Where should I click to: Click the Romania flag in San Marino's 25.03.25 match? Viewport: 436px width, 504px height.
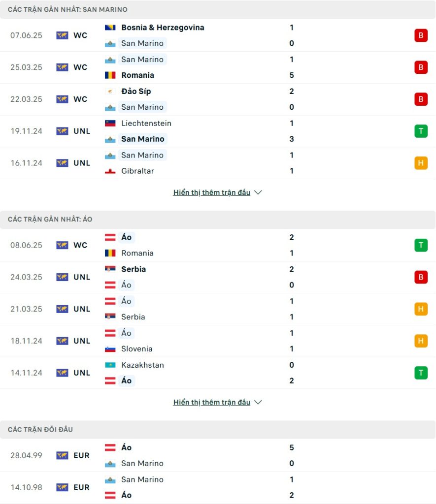110,75
